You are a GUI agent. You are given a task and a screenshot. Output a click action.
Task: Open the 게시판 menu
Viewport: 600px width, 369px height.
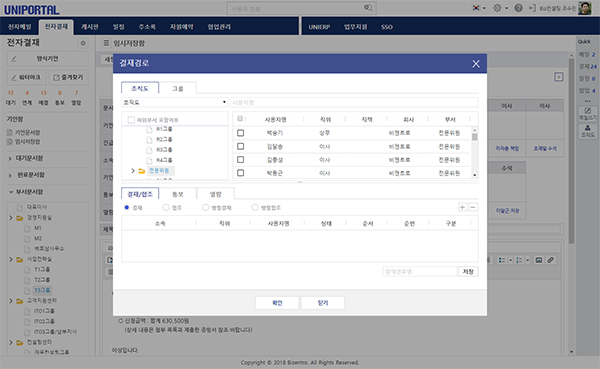[x=90, y=27]
